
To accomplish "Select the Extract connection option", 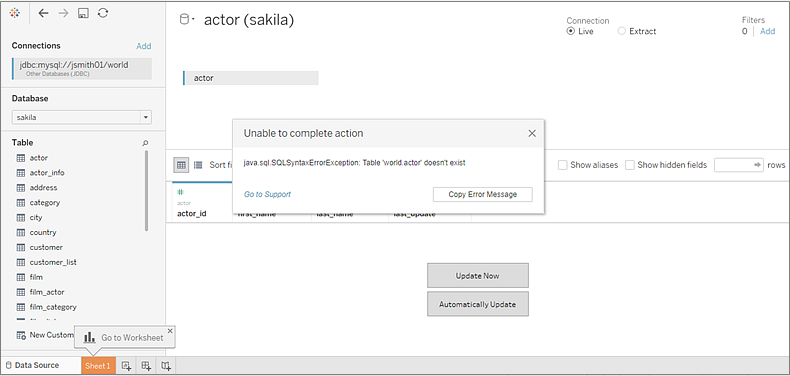I will coord(622,31).
